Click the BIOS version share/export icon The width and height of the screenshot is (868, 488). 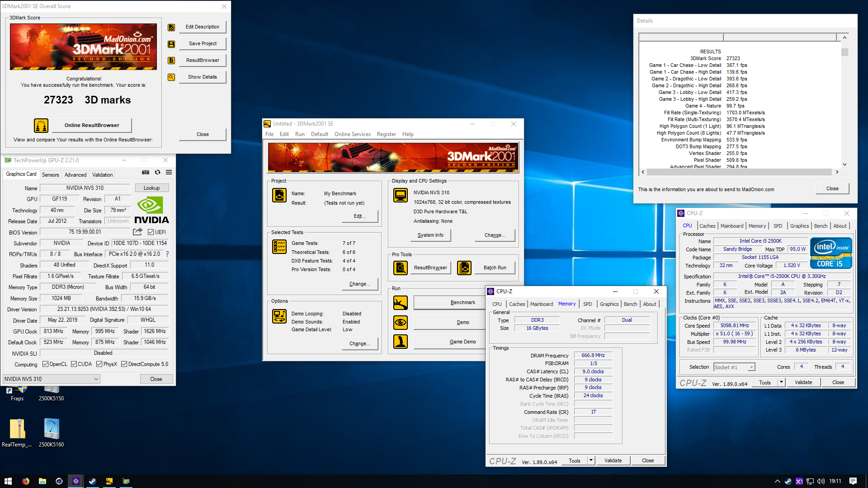tap(137, 232)
